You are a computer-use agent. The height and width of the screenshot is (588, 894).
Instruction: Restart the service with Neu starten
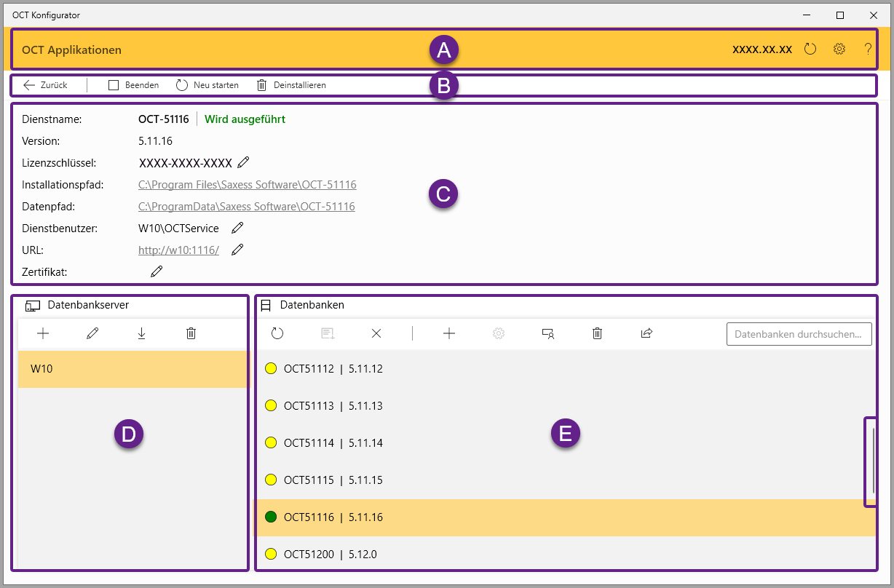(x=207, y=85)
